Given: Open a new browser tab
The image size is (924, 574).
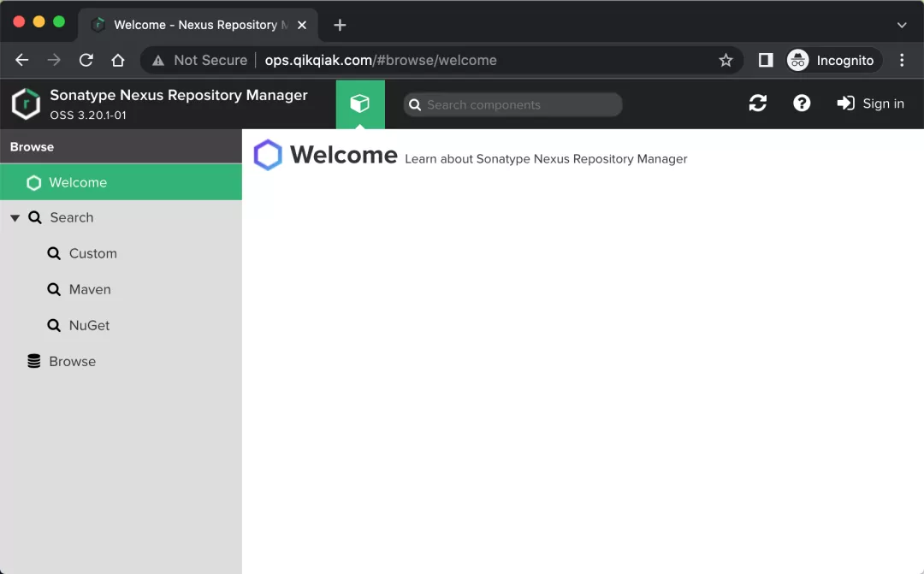Looking at the screenshot, I should click(x=340, y=25).
